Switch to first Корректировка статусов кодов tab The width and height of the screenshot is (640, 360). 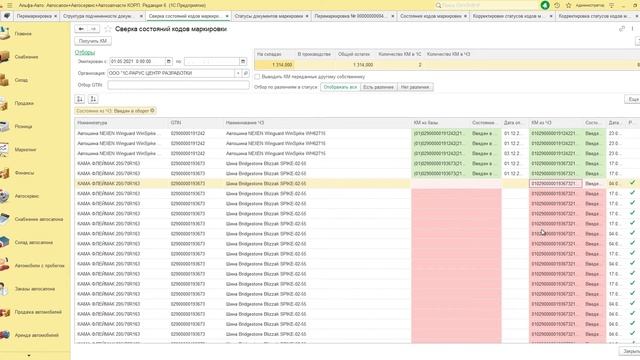click(507, 16)
